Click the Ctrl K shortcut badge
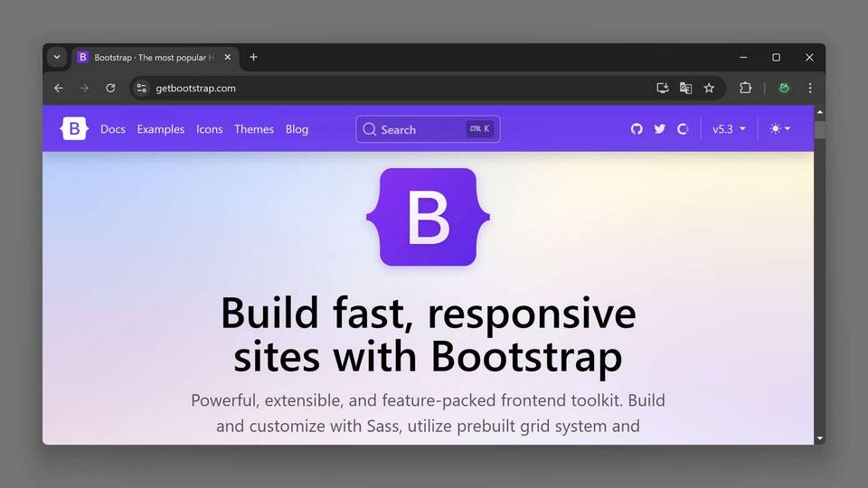 tap(479, 129)
